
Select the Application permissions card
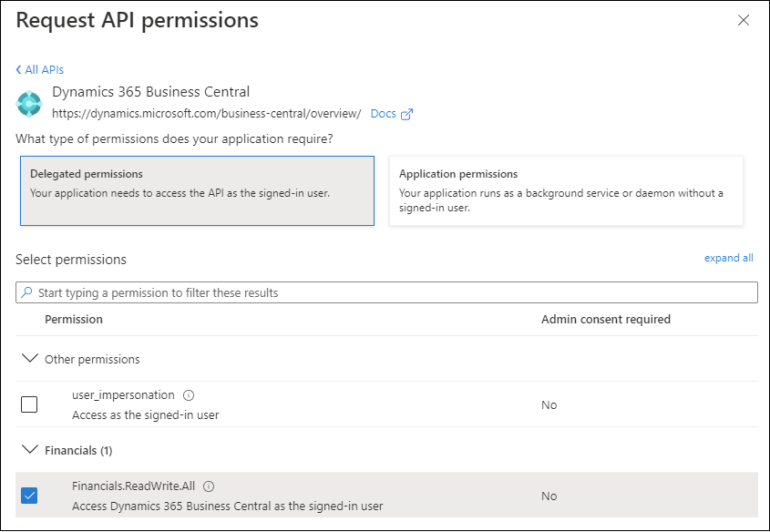(565, 190)
